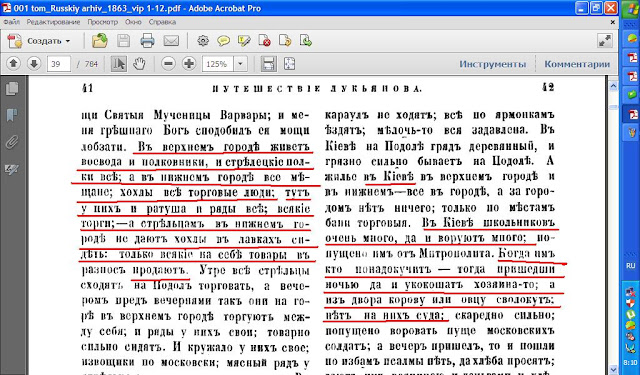
Task: Open the Windows Start button
Action: [631, 9]
